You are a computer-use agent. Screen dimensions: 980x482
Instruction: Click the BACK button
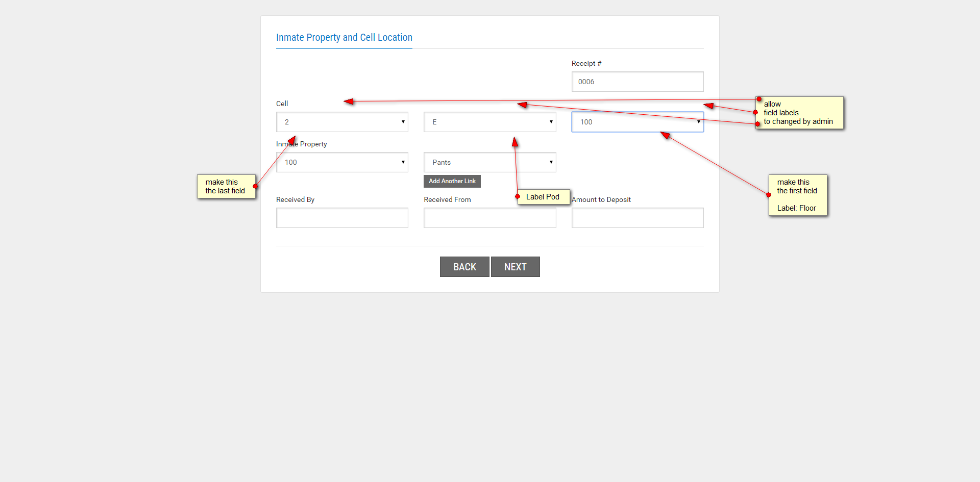tap(464, 267)
